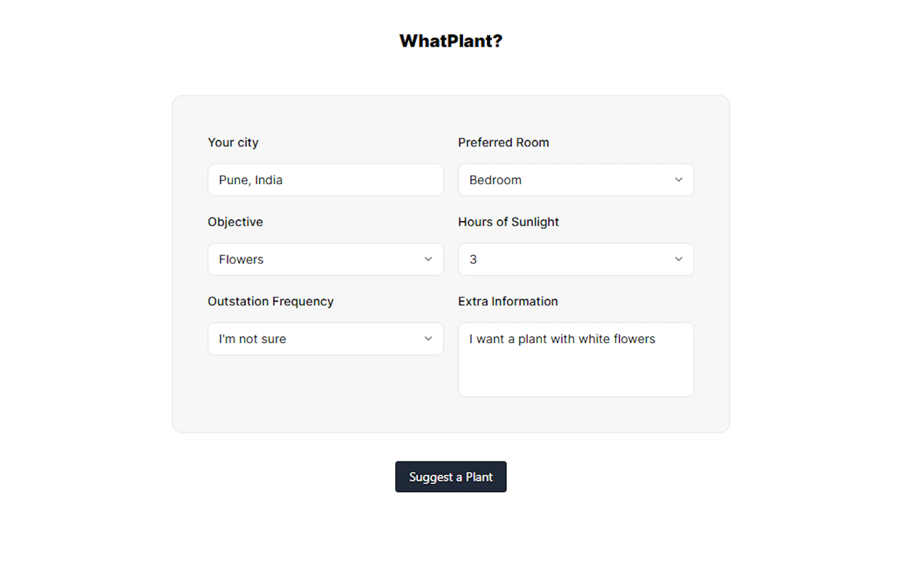Click the "I want a plant with white flowers" text
This screenshot has height=578, width=924.
[562, 339]
